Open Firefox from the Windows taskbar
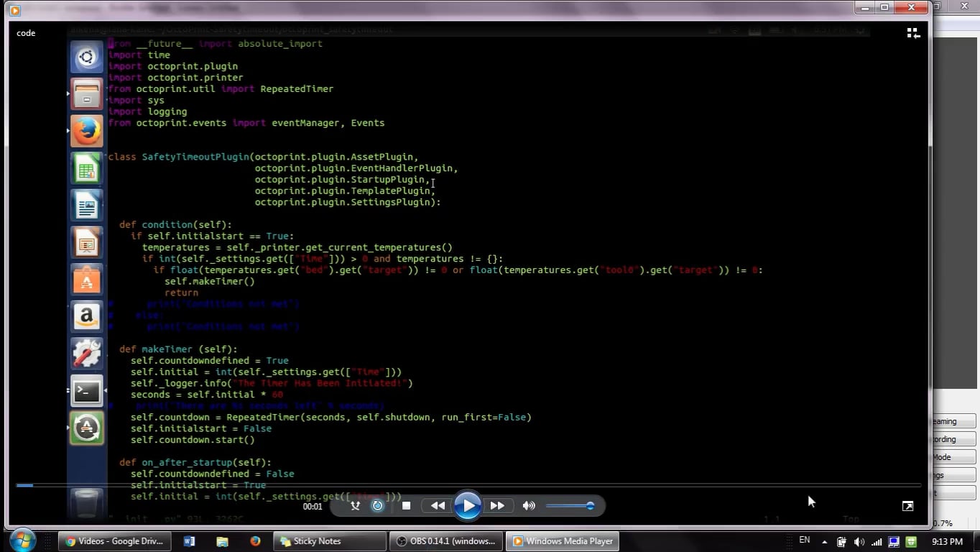 click(x=255, y=541)
